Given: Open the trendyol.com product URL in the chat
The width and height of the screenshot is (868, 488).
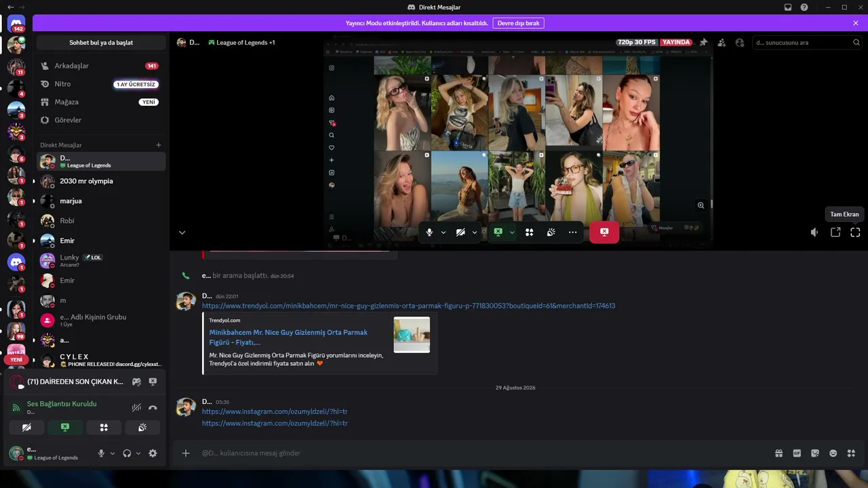Looking at the screenshot, I should [408, 306].
